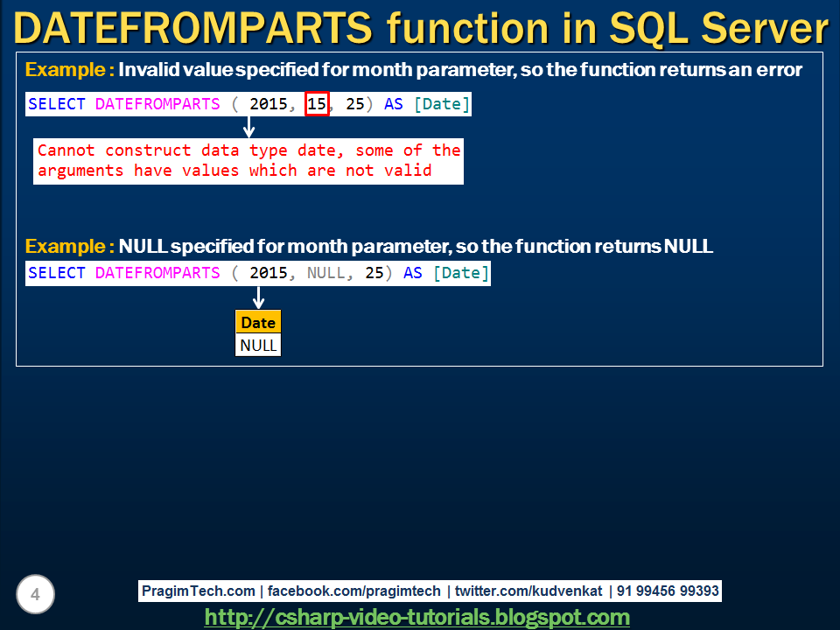The image size is (840, 630).
Task: Click the yellow Date column header
Action: tap(257, 322)
